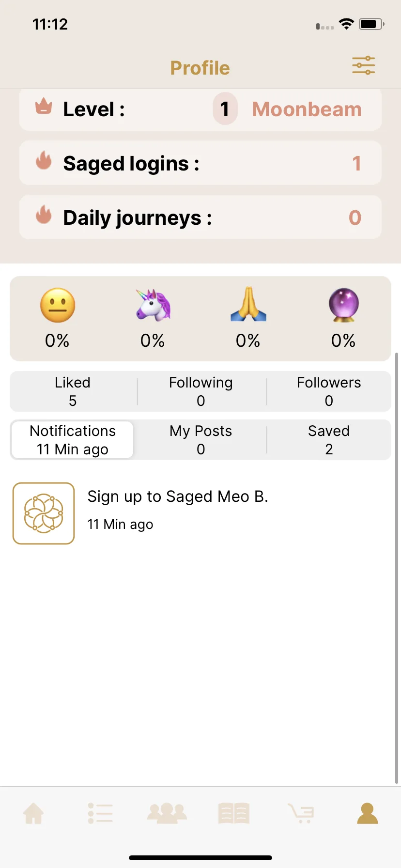401x868 pixels.
Task: Tap the neutral face emoji
Action: tap(57, 306)
